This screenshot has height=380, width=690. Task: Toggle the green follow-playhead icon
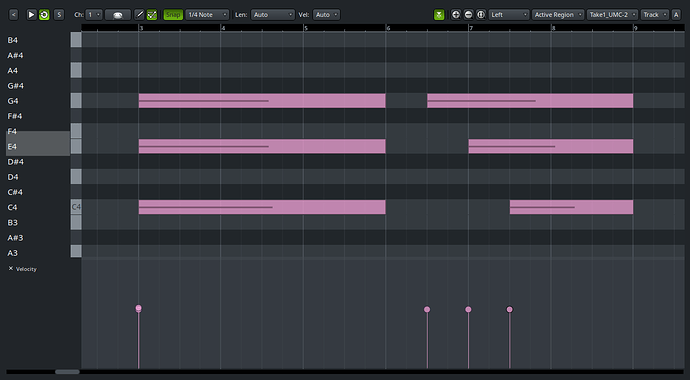tap(439, 15)
